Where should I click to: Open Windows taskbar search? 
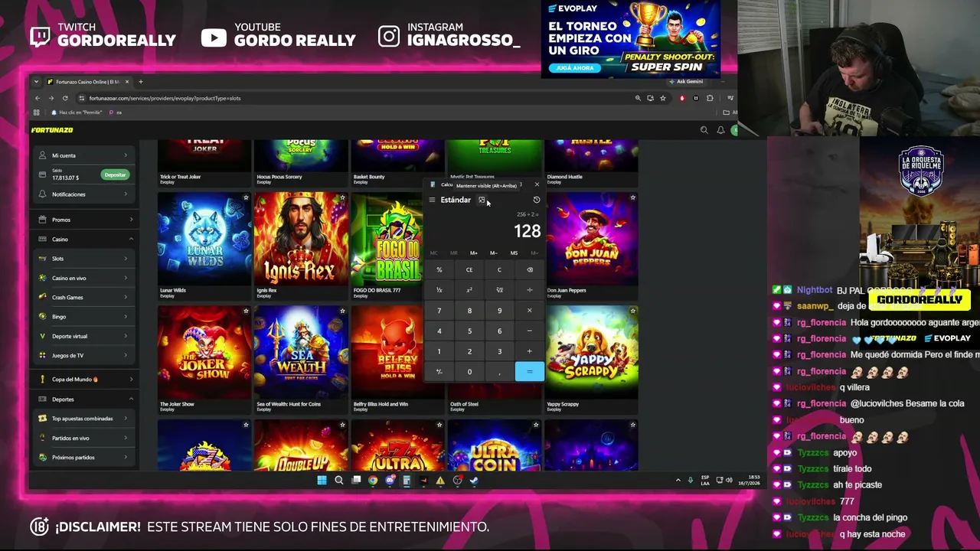coord(338,481)
